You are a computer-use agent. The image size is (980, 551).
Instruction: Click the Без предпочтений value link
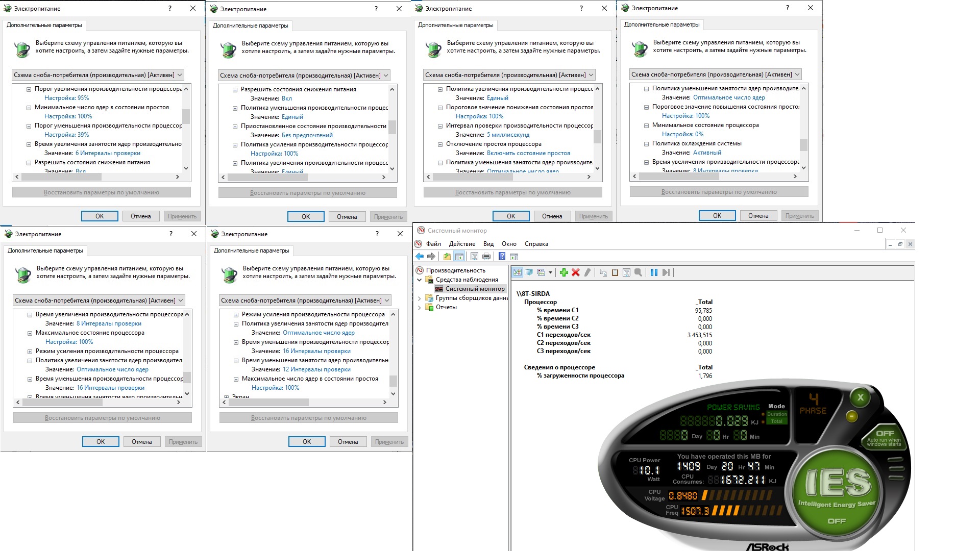point(307,135)
